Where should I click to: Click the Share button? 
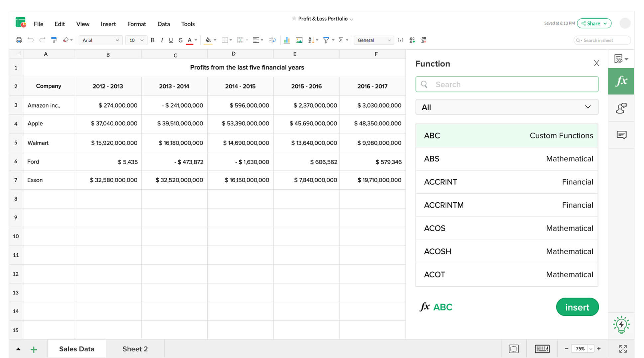pos(594,23)
